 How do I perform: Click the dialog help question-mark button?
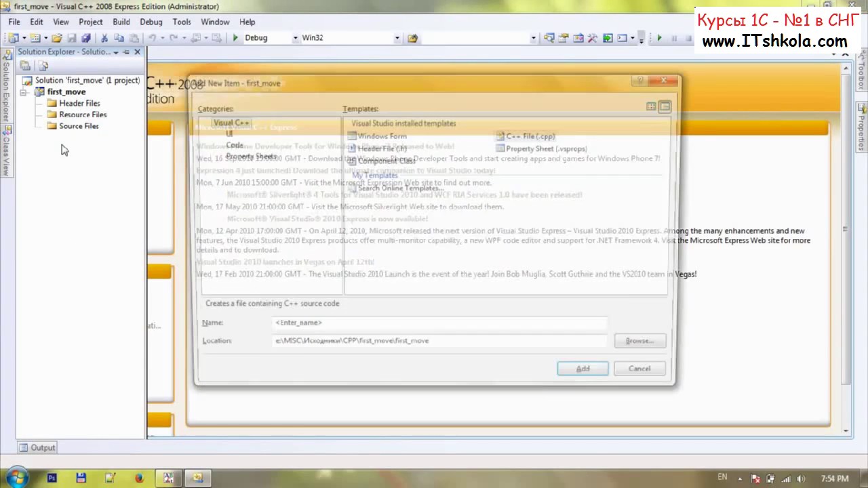[639, 81]
